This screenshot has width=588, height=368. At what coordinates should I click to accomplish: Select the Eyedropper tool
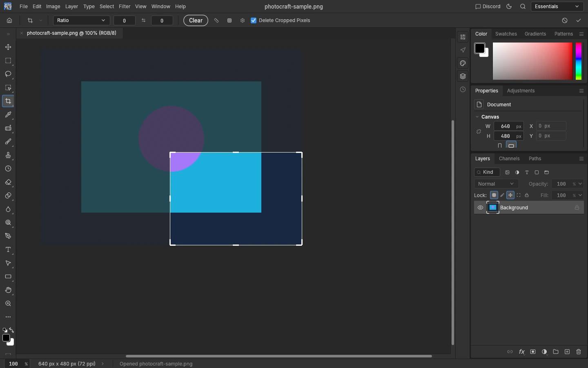8,115
